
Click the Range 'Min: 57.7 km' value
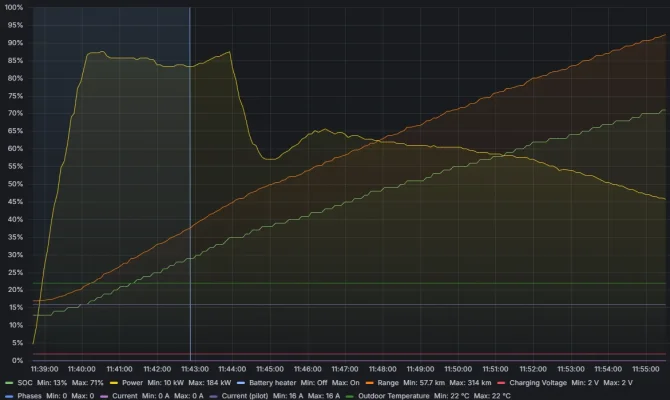click(423, 383)
